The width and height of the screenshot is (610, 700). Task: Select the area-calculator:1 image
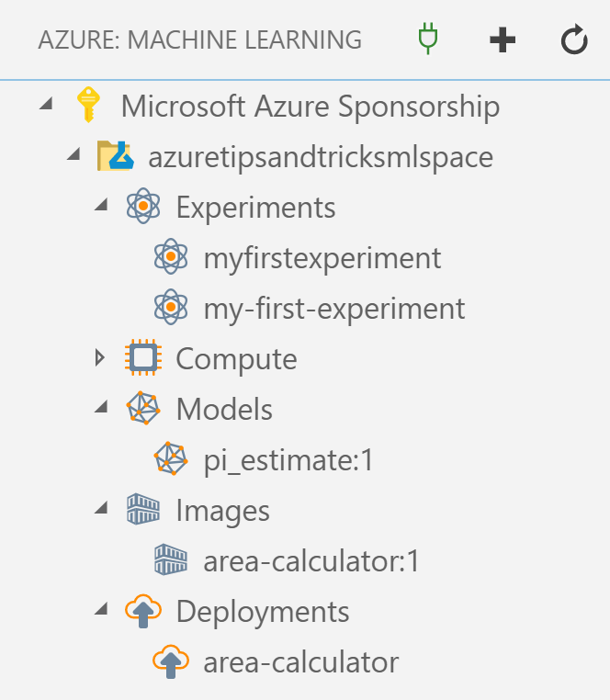tap(311, 560)
